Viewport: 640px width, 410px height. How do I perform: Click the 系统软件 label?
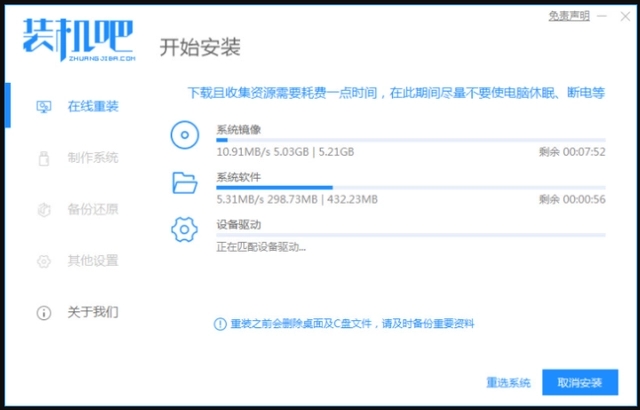[238, 177]
